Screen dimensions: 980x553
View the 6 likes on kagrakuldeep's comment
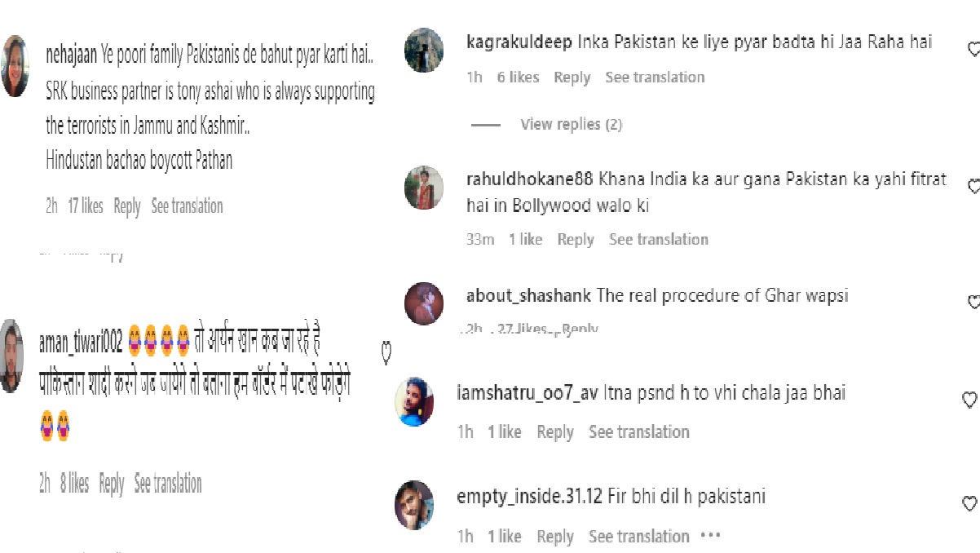point(518,77)
